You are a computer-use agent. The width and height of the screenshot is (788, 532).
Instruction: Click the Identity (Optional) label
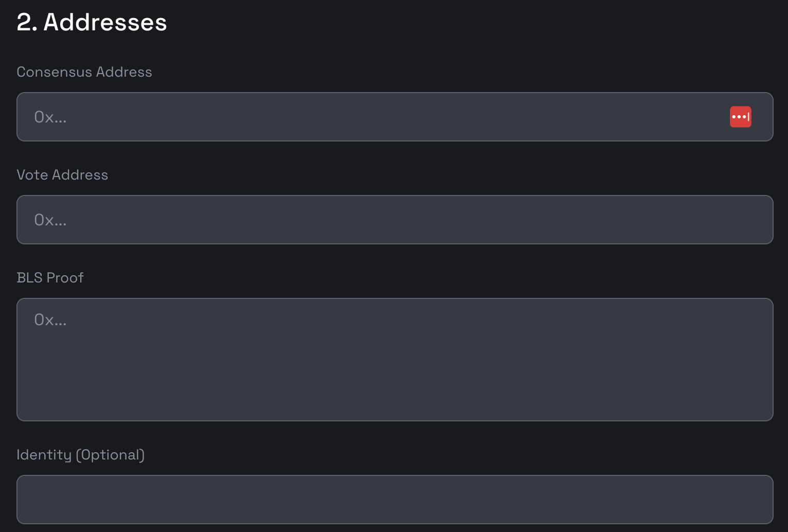click(x=80, y=455)
